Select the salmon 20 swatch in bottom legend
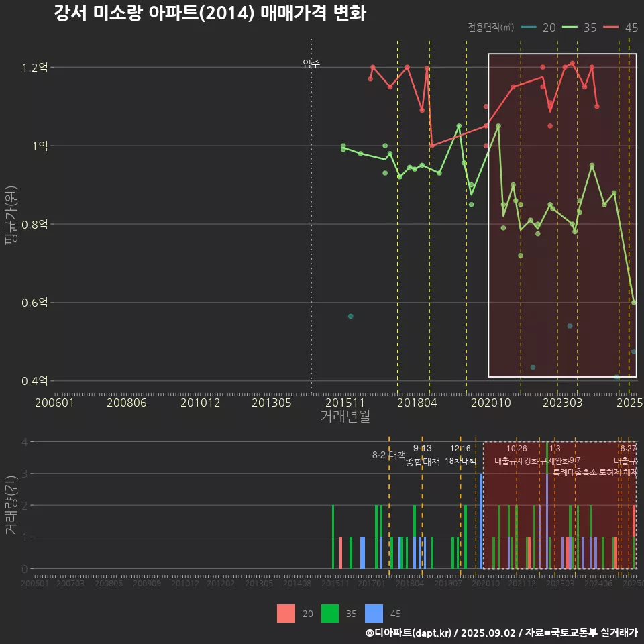 pyautogui.click(x=286, y=614)
